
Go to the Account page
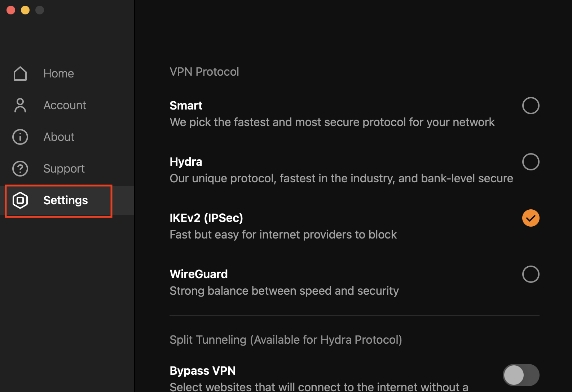(x=67, y=105)
